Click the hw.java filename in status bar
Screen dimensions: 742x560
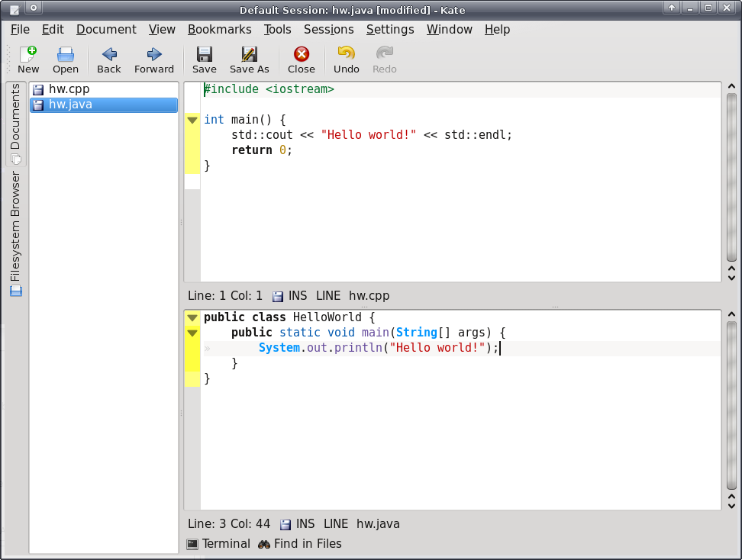378,524
